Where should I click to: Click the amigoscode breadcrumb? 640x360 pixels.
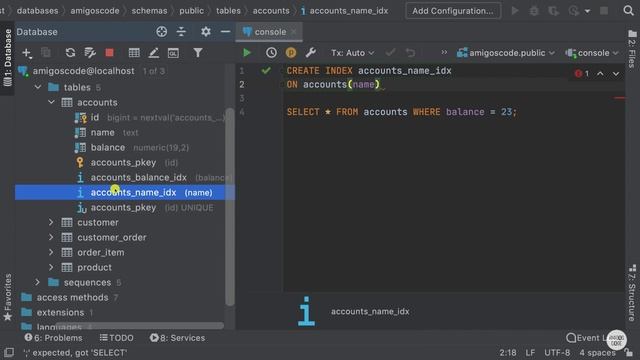coord(95,11)
